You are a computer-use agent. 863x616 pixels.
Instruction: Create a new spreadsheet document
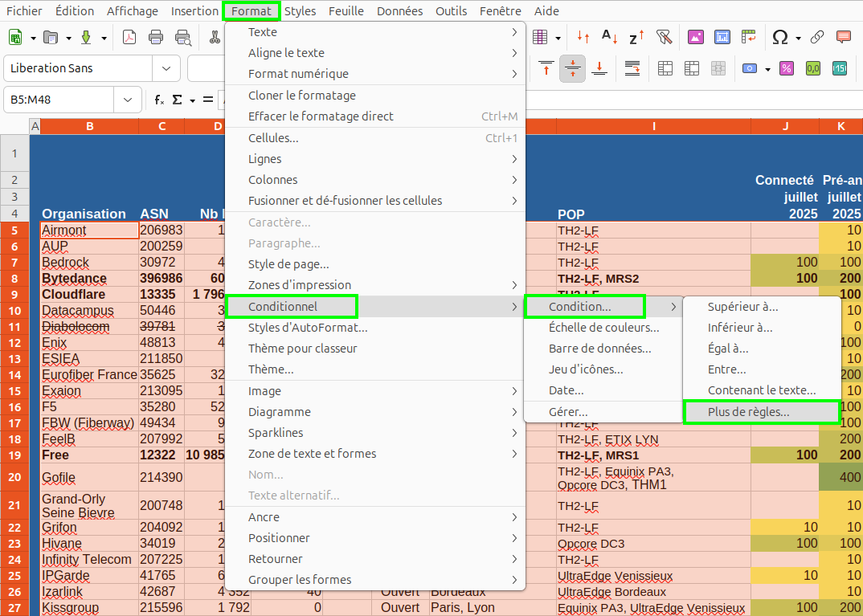(15, 38)
